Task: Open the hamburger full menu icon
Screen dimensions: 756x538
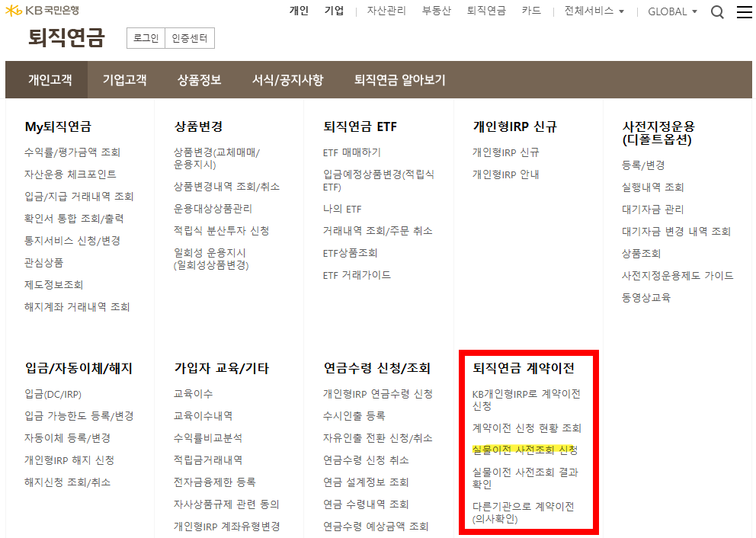Action: pos(744,11)
